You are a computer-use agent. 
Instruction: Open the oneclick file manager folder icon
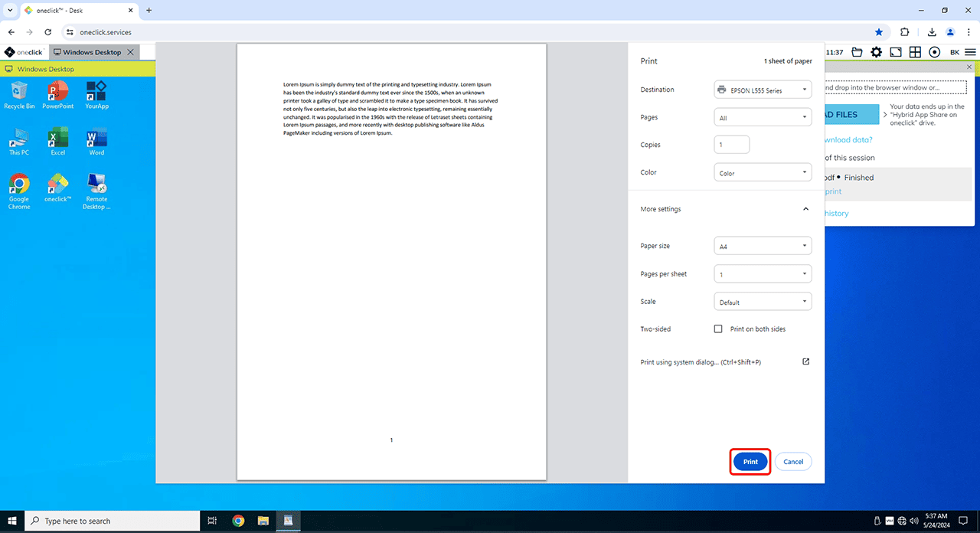click(x=857, y=52)
